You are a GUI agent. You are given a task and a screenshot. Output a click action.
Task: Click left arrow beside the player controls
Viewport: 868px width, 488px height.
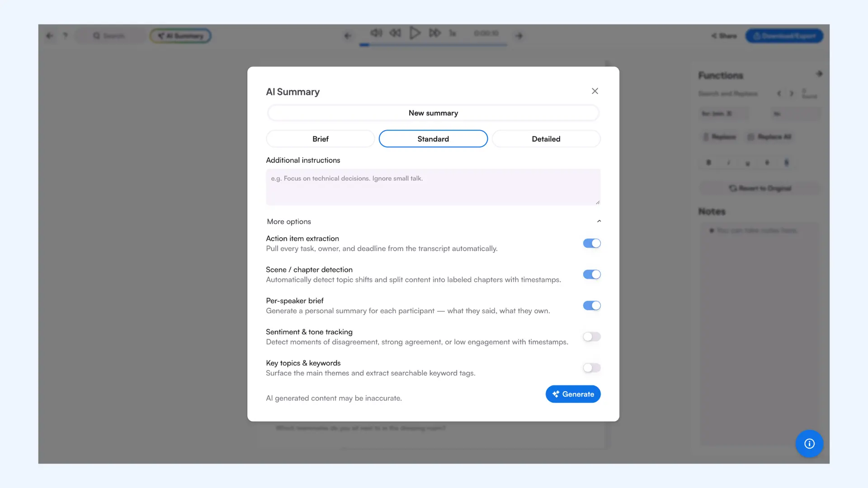click(348, 36)
